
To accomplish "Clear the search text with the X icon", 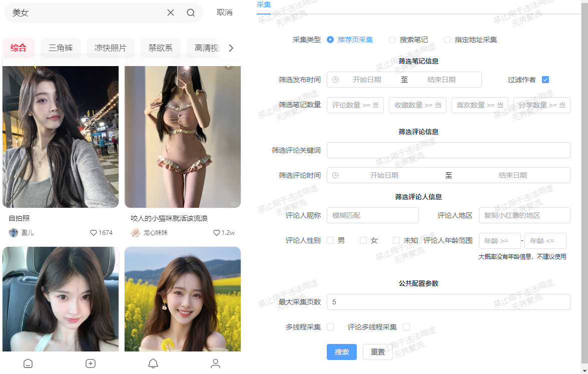I will (171, 13).
